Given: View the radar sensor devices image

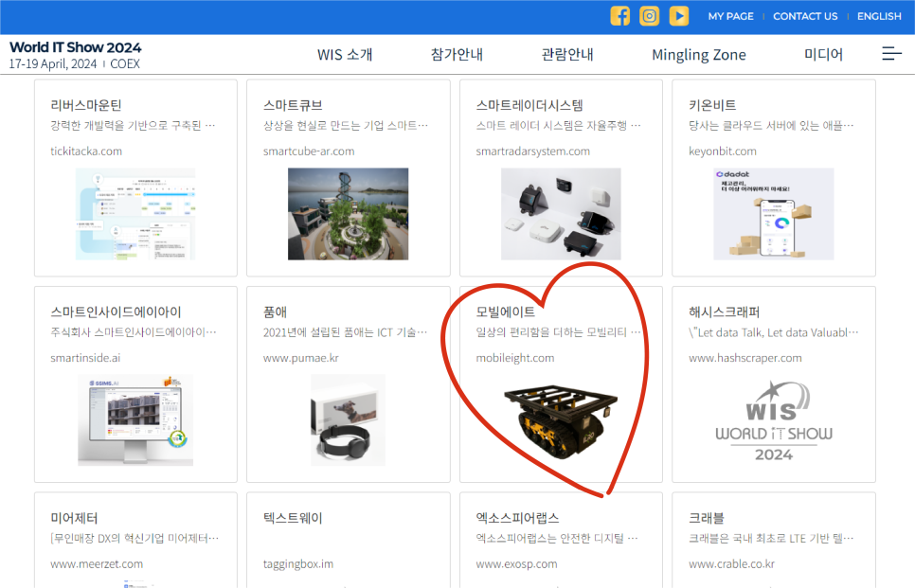Looking at the screenshot, I should (x=561, y=214).
